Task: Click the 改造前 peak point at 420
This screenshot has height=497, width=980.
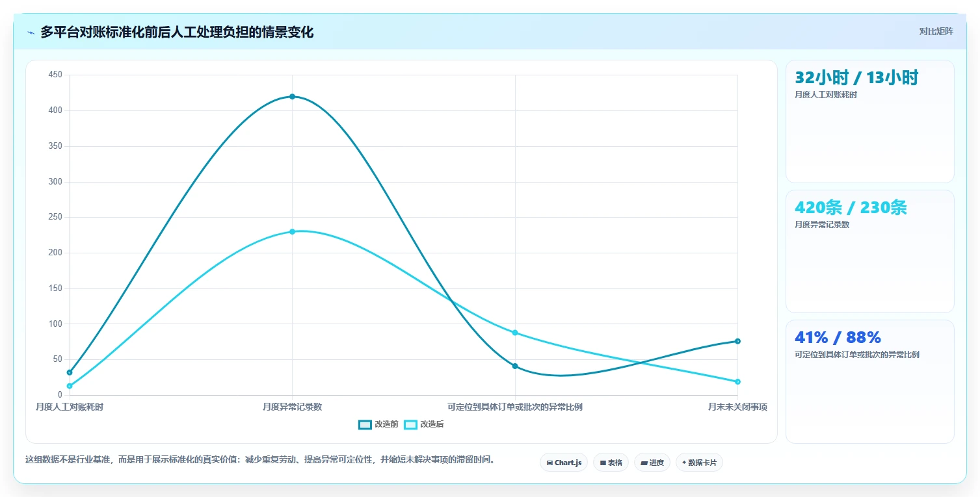Action: click(292, 97)
